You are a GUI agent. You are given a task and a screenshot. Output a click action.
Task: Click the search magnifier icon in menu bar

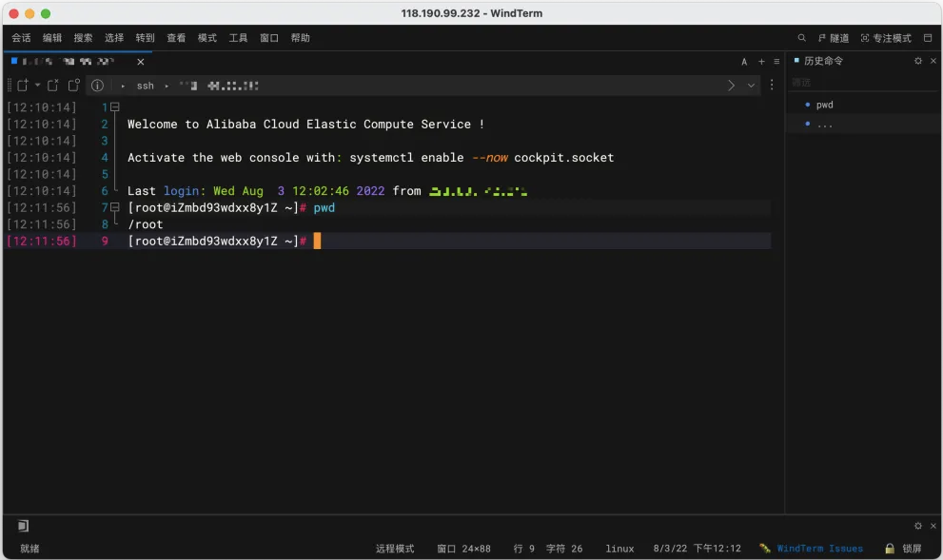click(x=801, y=38)
